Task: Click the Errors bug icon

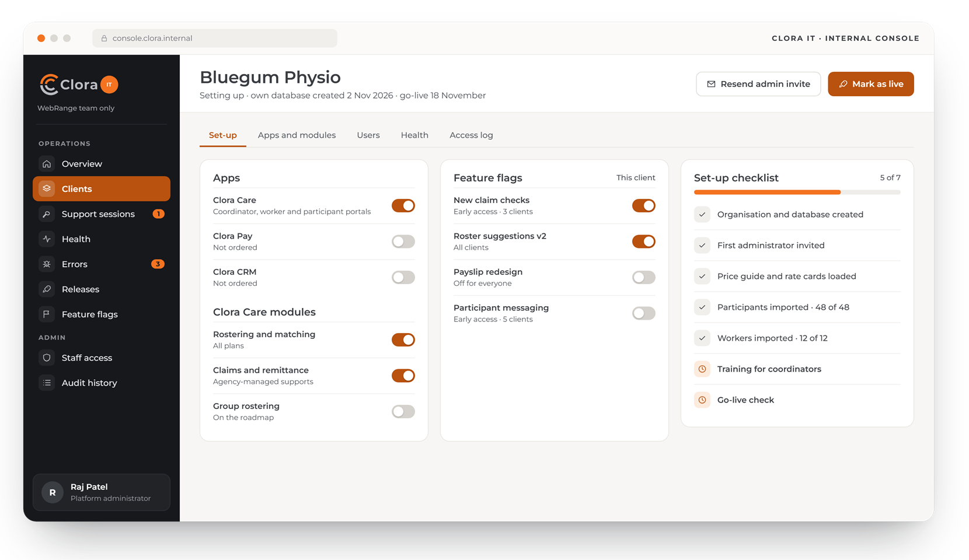Action: 47,264
